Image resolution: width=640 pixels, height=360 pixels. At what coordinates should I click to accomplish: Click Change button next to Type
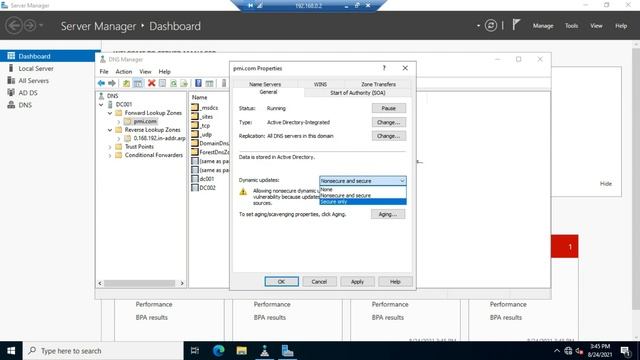pyautogui.click(x=389, y=122)
